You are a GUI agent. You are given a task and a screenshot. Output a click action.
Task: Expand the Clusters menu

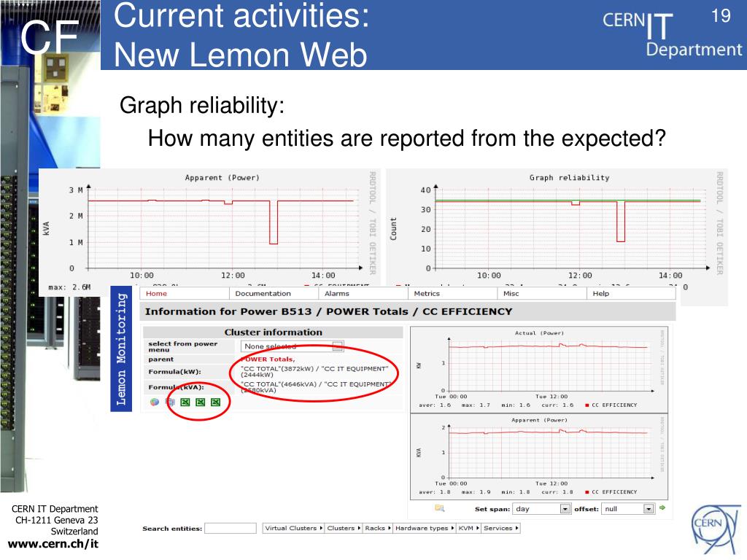tap(343, 528)
